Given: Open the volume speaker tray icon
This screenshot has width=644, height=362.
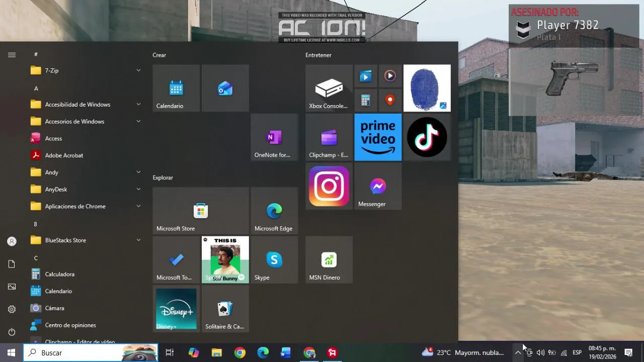Looking at the screenshot, I should [540, 353].
